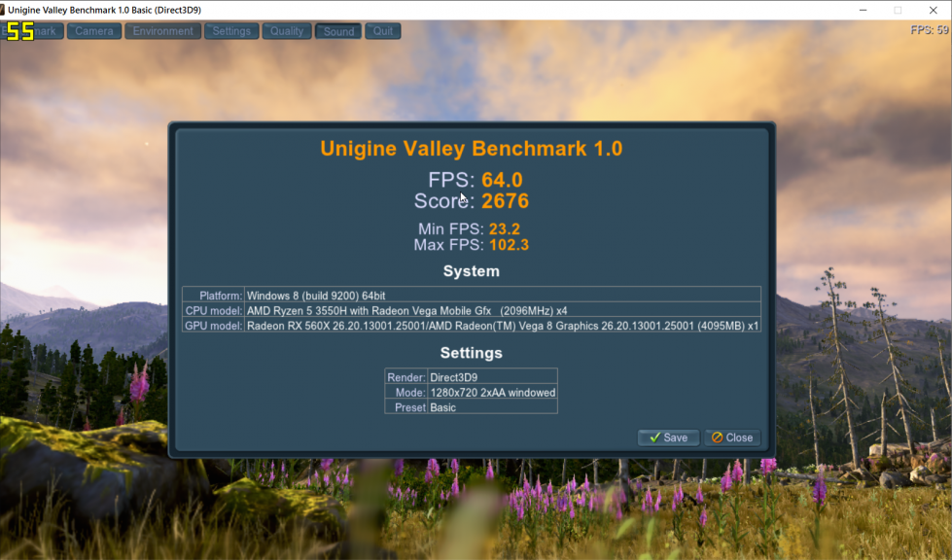
Task: Click the green checkmark icon on Save
Action: point(654,437)
